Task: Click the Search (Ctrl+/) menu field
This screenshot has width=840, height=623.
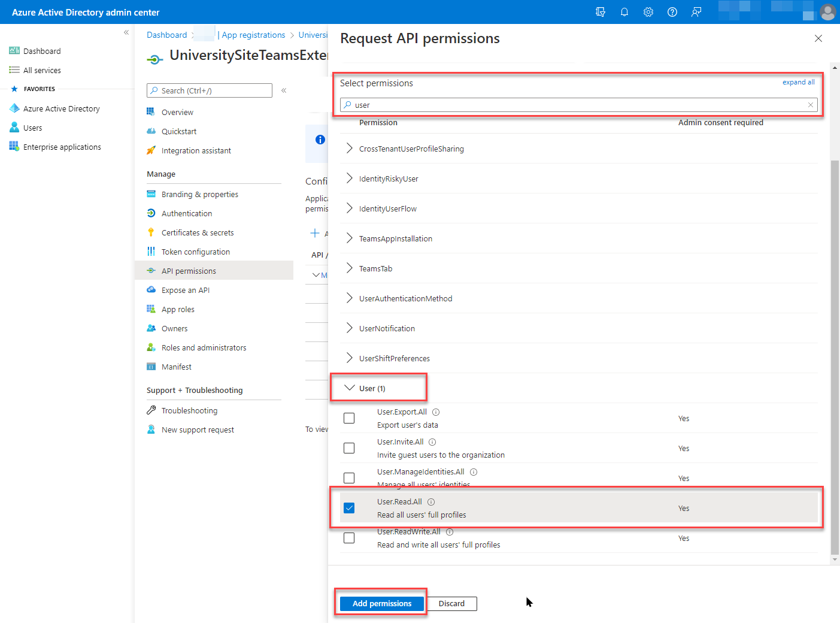Action: tap(210, 90)
